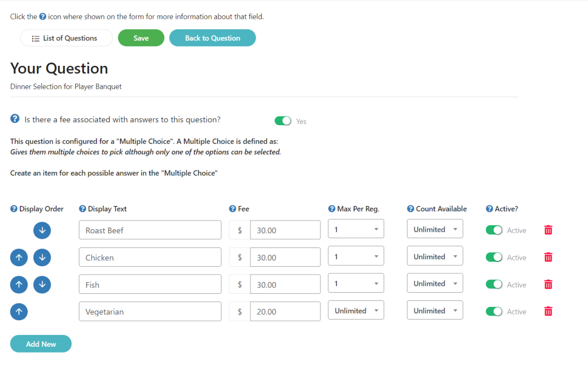The height and width of the screenshot is (365, 588).
Task: Open the List of Questions
Action: pos(66,38)
